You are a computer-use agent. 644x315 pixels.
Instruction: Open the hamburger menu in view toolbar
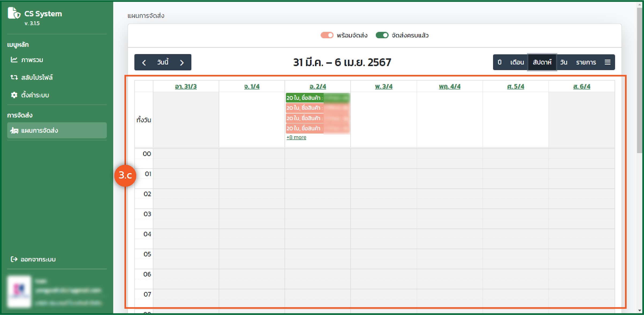coord(607,62)
